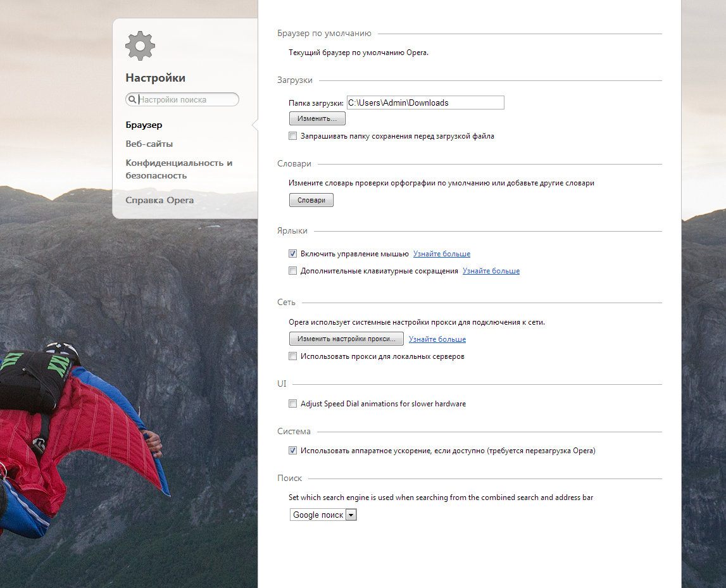Screen dimensions: 726x588
Task: Click the Ярлыки section heading
Action: (292, 230)
